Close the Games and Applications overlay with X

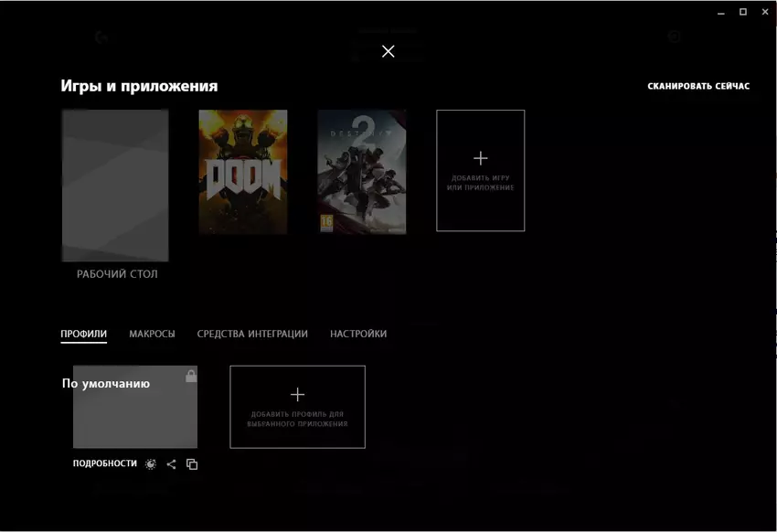point(388,51)
